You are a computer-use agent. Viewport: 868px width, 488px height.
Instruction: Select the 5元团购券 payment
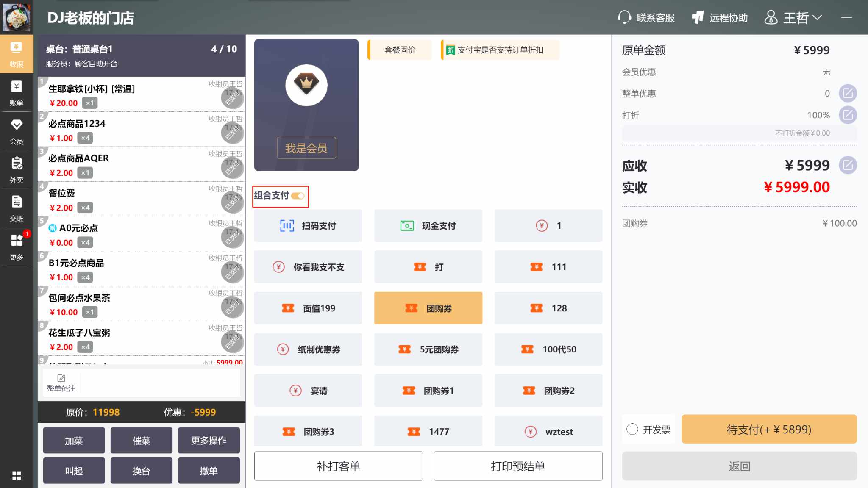pos(428,349)
